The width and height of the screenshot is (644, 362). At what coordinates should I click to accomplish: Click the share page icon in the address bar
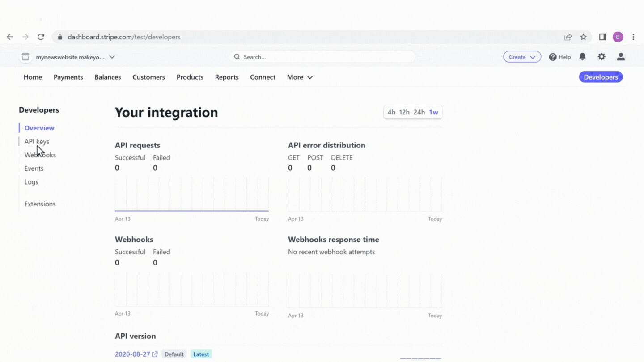[568, 37]
